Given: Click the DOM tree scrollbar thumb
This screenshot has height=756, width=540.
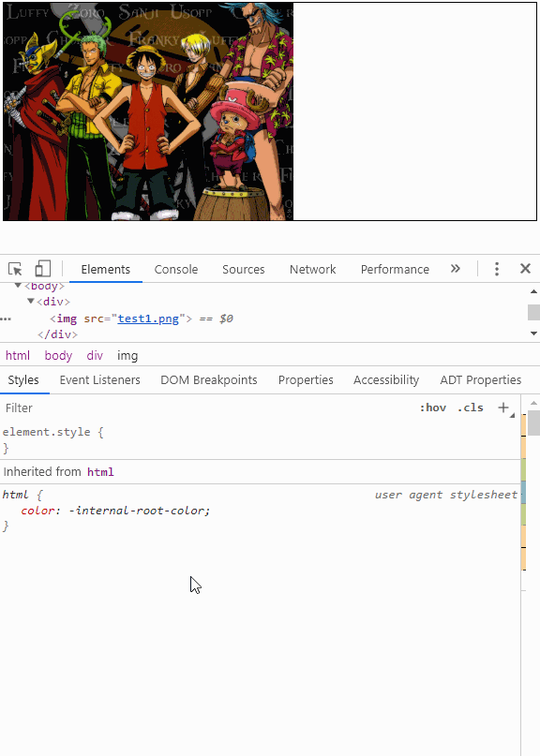Looking at the screenshot, I should pos(533,312).
